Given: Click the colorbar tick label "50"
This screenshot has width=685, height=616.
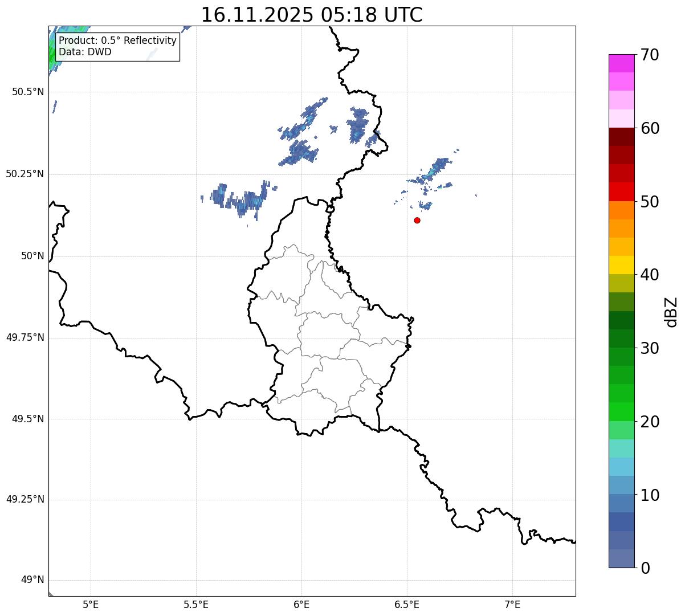Looking at the screenshot, I should tap(650, 202).
